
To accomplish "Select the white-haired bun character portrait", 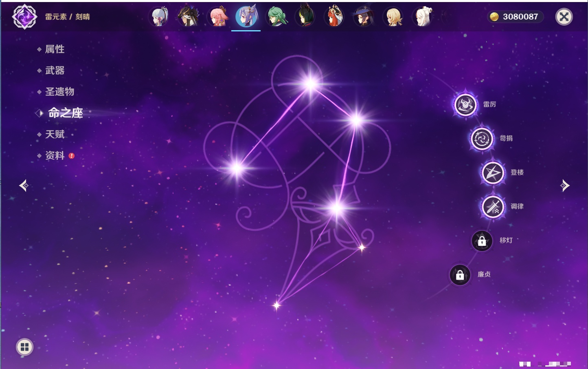I will 423,17.
